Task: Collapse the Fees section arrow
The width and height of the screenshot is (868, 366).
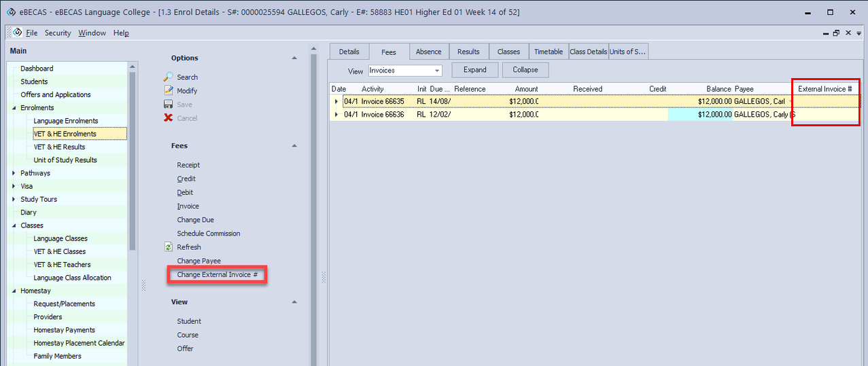Action: [294, 146]
